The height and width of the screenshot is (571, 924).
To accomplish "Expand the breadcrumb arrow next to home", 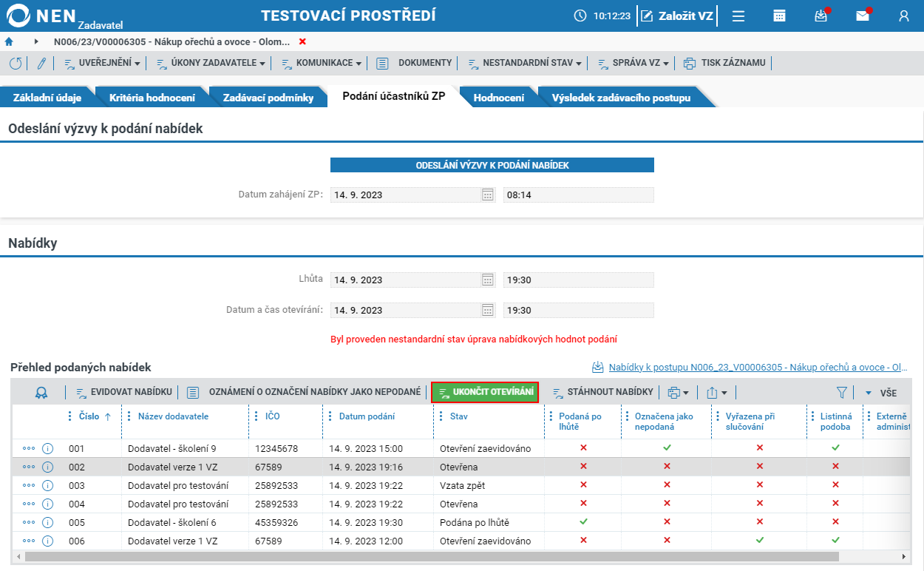I will click(36, 41).
